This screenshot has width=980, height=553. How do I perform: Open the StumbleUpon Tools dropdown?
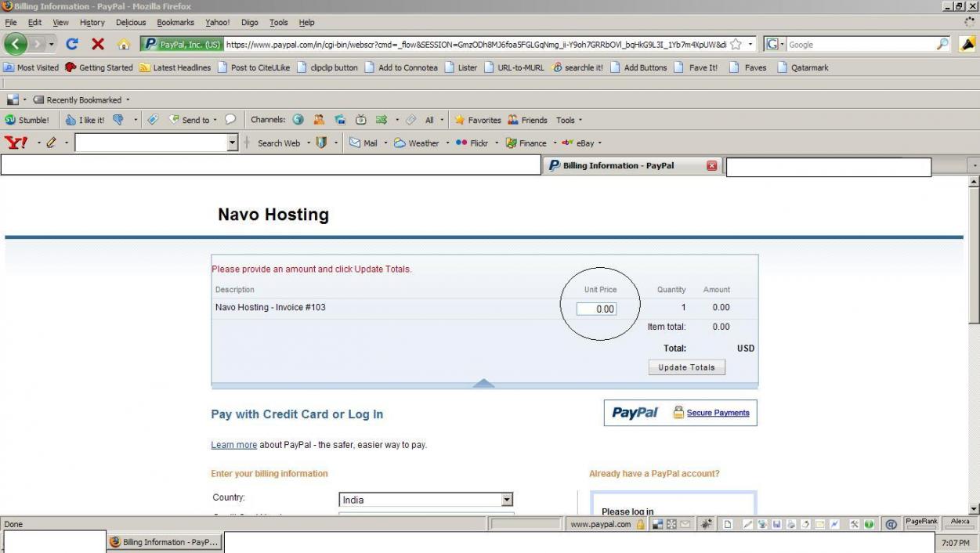570,120
